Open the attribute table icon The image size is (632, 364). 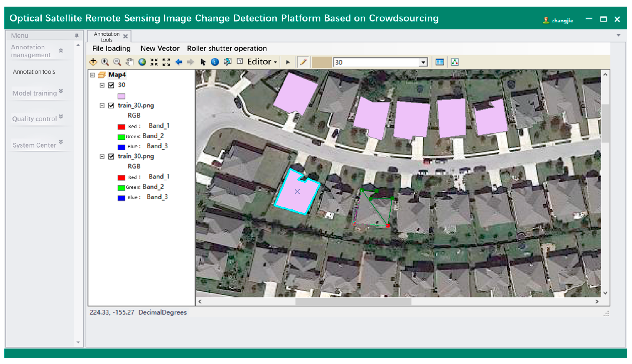coord(439,62)
